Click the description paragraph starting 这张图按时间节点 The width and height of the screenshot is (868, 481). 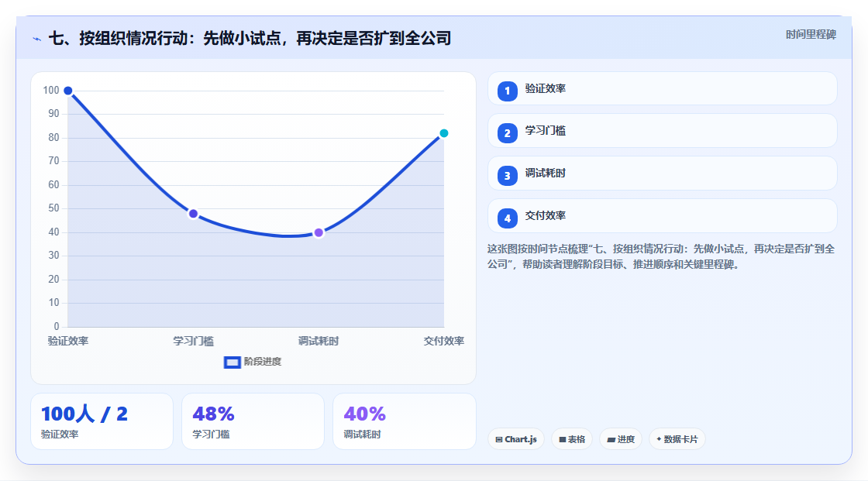(661, 256)
